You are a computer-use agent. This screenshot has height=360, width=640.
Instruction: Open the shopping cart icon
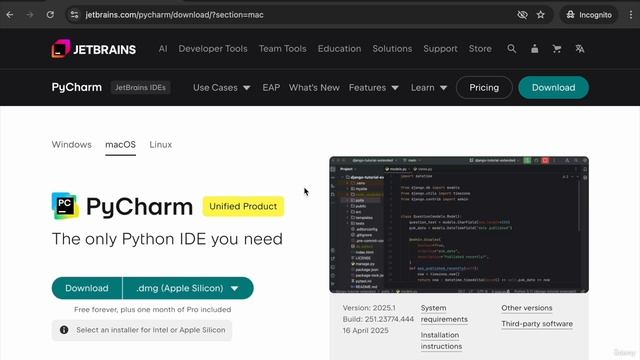coord(557,49)
